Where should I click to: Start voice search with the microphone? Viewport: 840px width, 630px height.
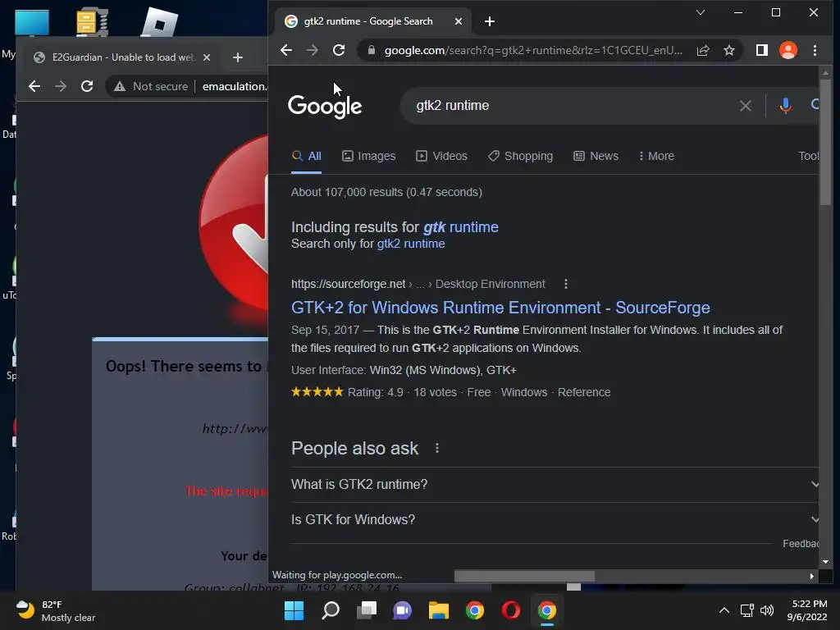pos(785,106)
